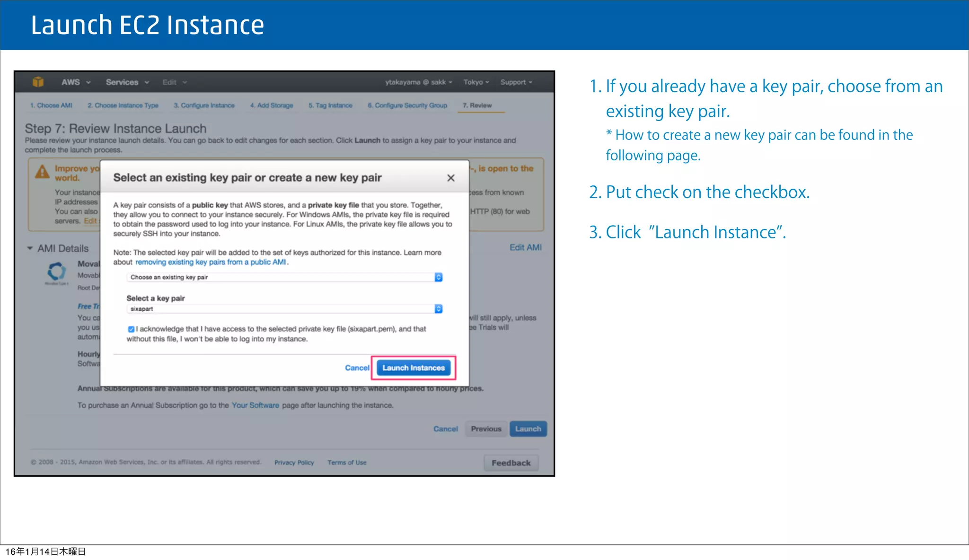Go to 4. Add Storage step
The image size is (969, 560).
[272, 105]
